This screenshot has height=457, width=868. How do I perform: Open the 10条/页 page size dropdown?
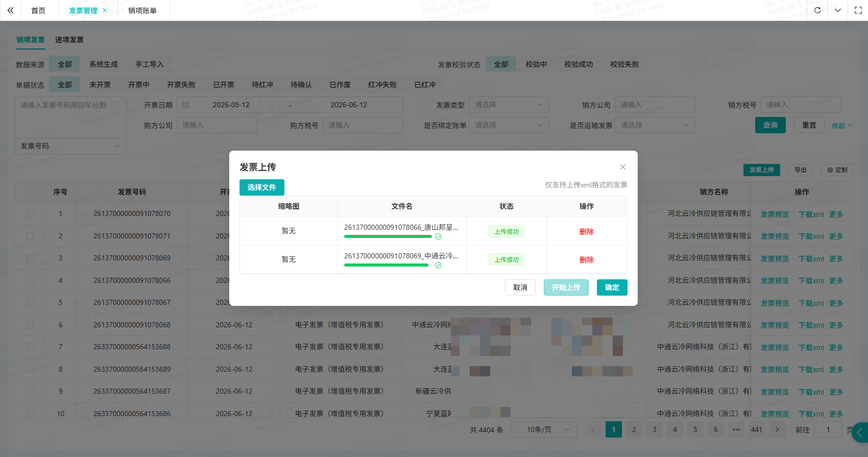(x=544, y=429)
